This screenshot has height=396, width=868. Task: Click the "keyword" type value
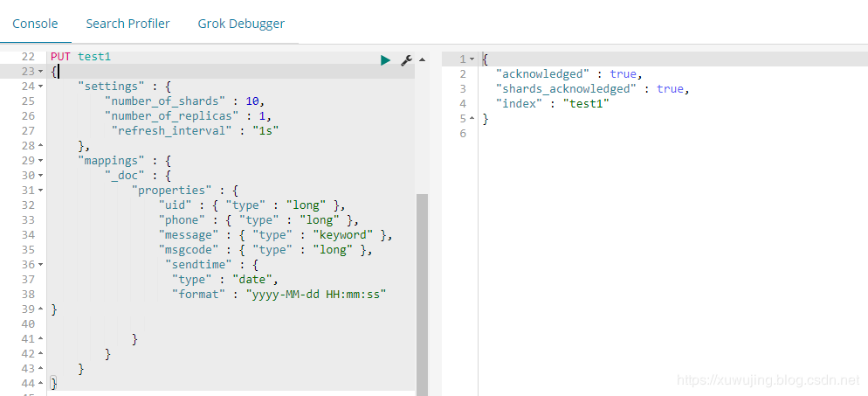pyautogui.click(x=342, y=235)
